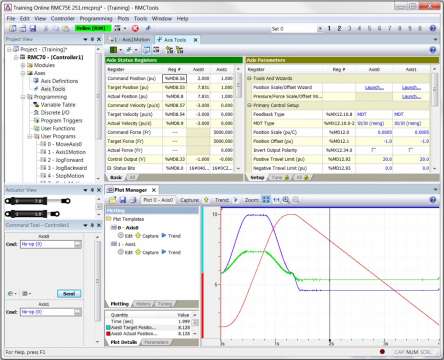The height and width of the screenshot is (360, 444).
Task: Toggle Invert Output Polarity checkbox for Axis1
Action: pyautogui.click(x=410, y=150)
